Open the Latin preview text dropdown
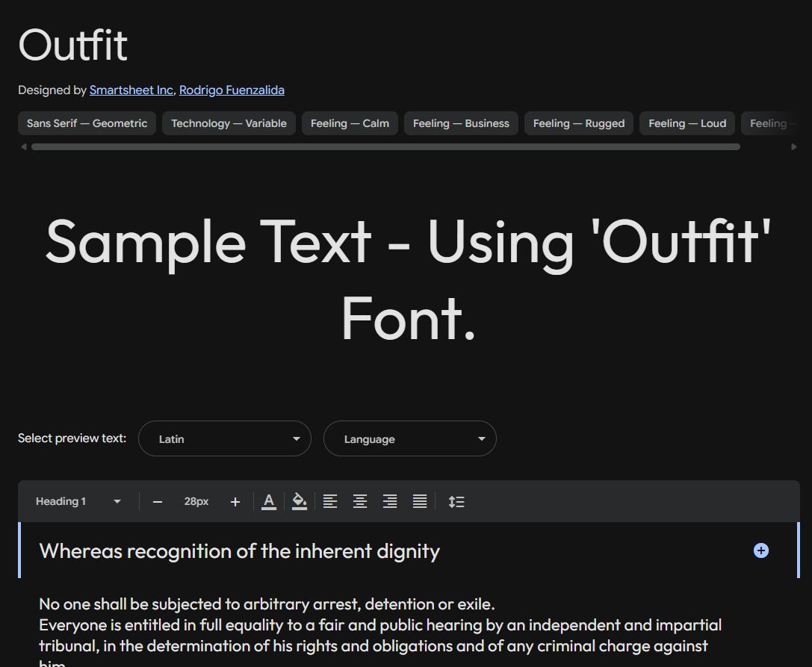The image size is (812, 667). coord(225,438)
